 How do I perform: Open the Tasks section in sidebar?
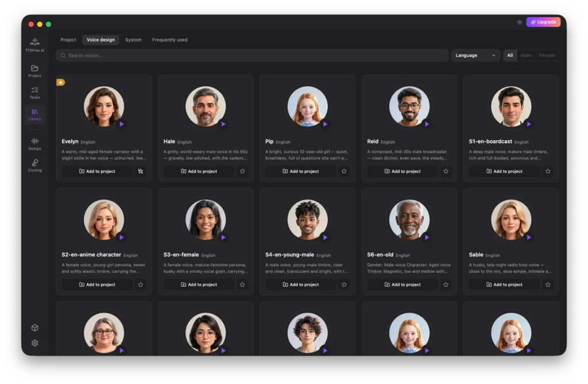tap(34, 93)
